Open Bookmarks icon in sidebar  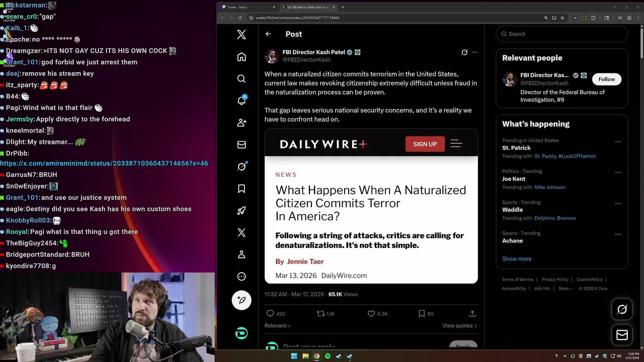242,189
